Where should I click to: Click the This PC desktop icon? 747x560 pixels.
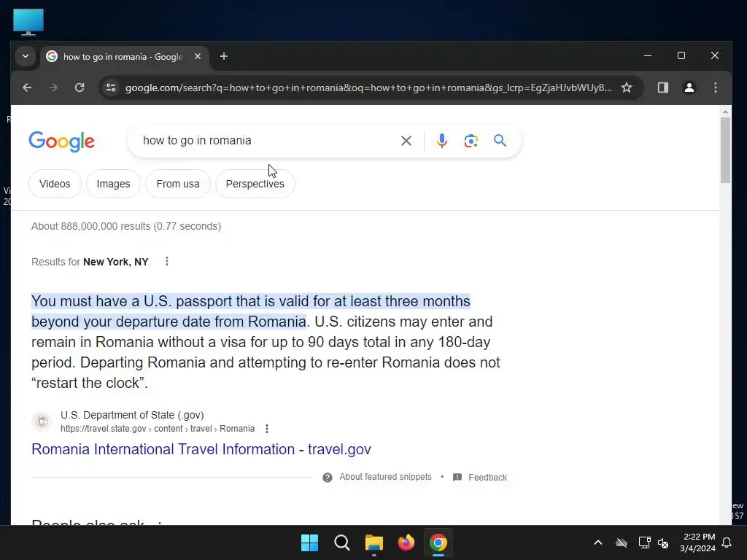pos(28,22)
